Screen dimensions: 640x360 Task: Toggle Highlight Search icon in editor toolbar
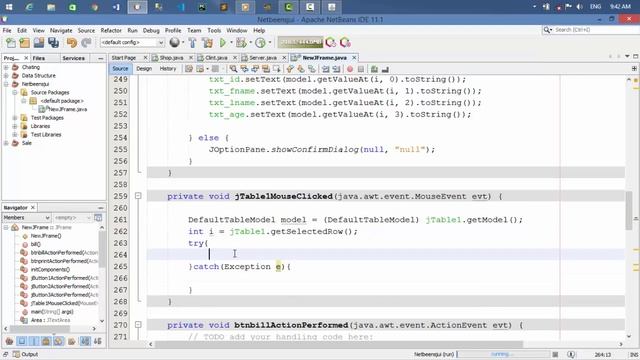[266, 69]
